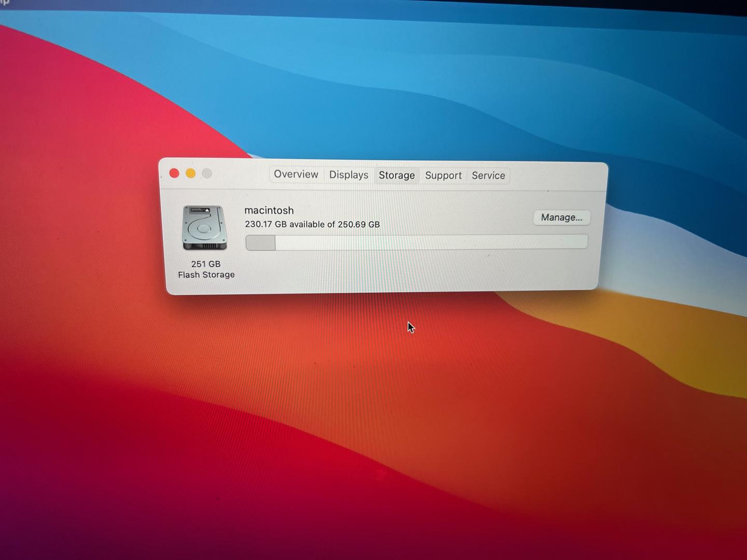Click the grayed-out zoom window button
The image size is (747, 560).
point(207,174)
